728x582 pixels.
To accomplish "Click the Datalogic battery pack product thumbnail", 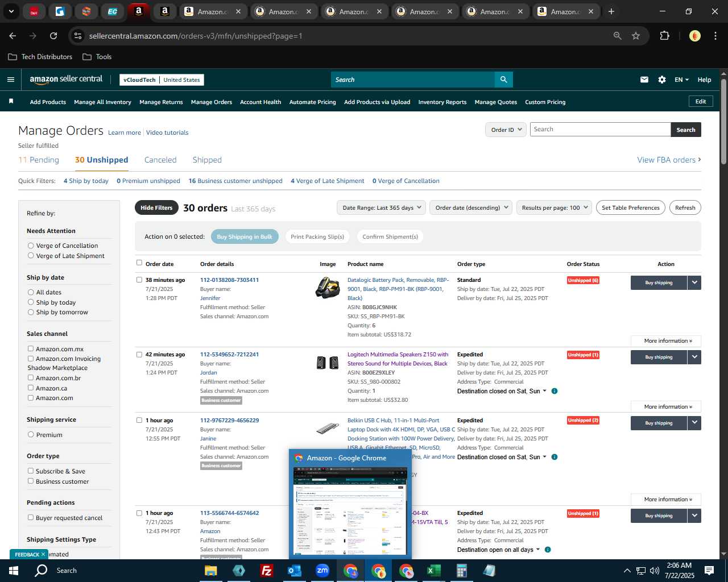I will [x=328, y=288].
